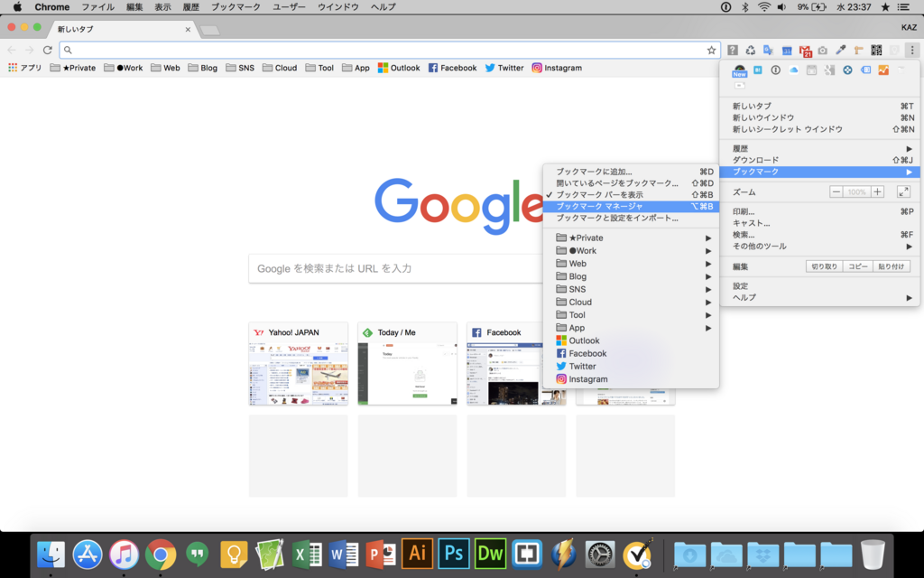Expand the Blog folder in bookmark submenu
Screen dimensions: 924x578
coord(631,276)
